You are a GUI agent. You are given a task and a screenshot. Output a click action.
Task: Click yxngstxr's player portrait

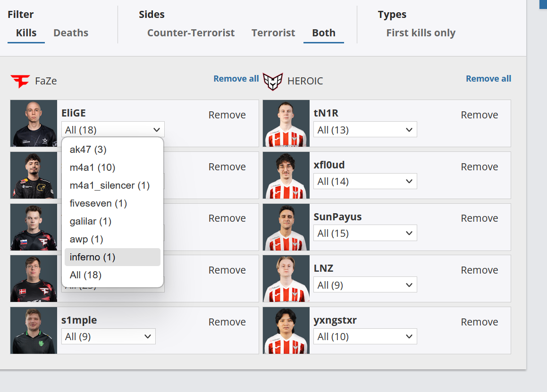tap(286, 330)
